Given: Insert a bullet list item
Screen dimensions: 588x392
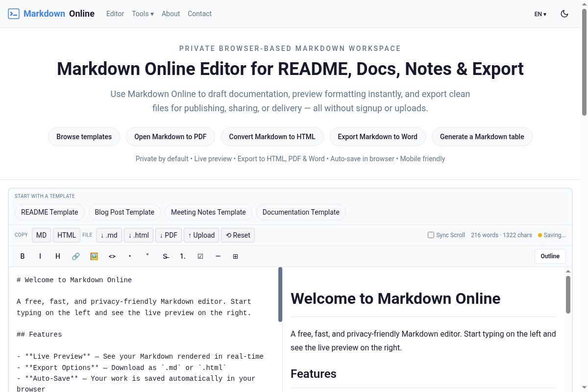Looking at the screenshot, I should point(130,256).
